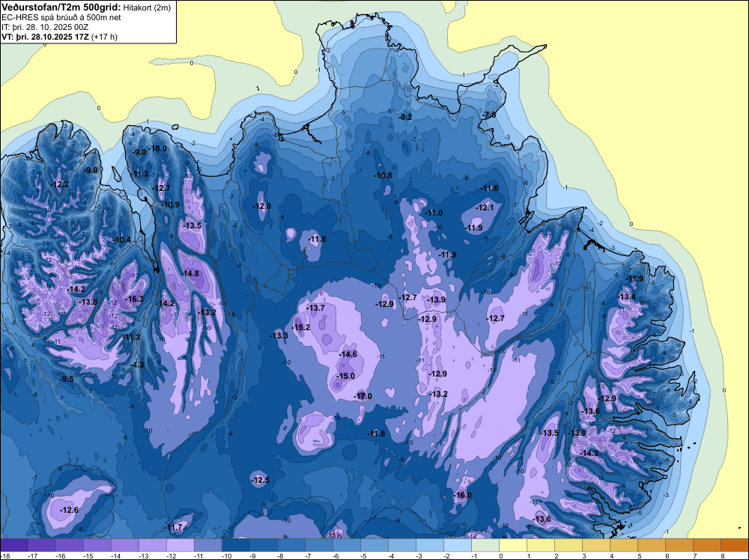
Task: Click the "(+17 h)" forecast offset text
Action: (104, 36)
